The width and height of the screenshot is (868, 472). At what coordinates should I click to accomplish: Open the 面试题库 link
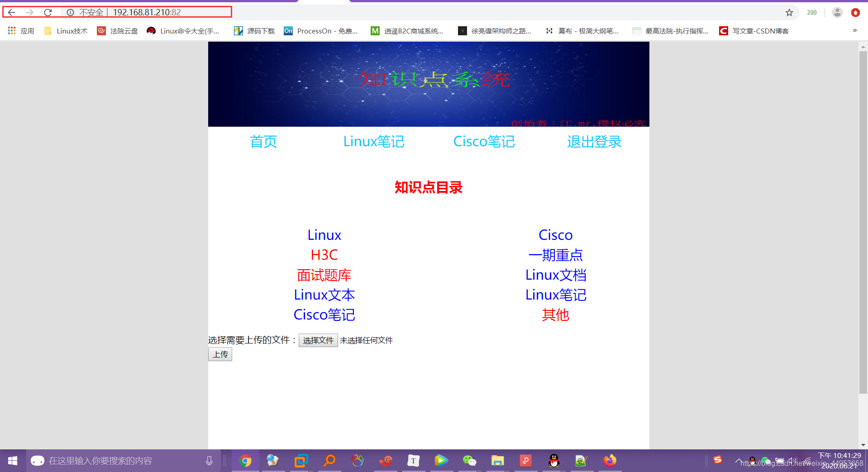(x=324, y=275)
